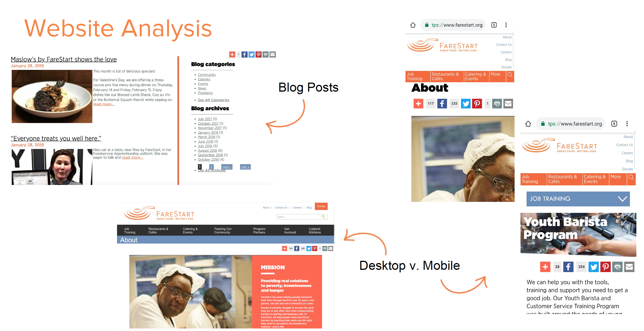The width and height of the screenshot is (644, 331).
Task: Click the Youth Barista Program thumbnail
Action: 581,233
